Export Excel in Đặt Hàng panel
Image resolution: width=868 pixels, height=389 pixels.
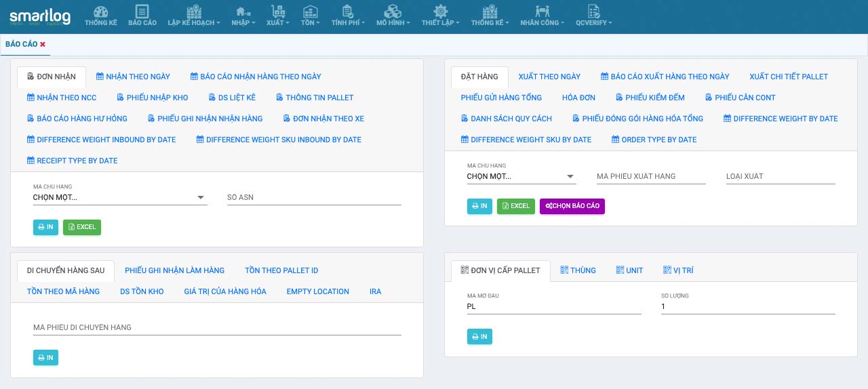pos(516,206)
